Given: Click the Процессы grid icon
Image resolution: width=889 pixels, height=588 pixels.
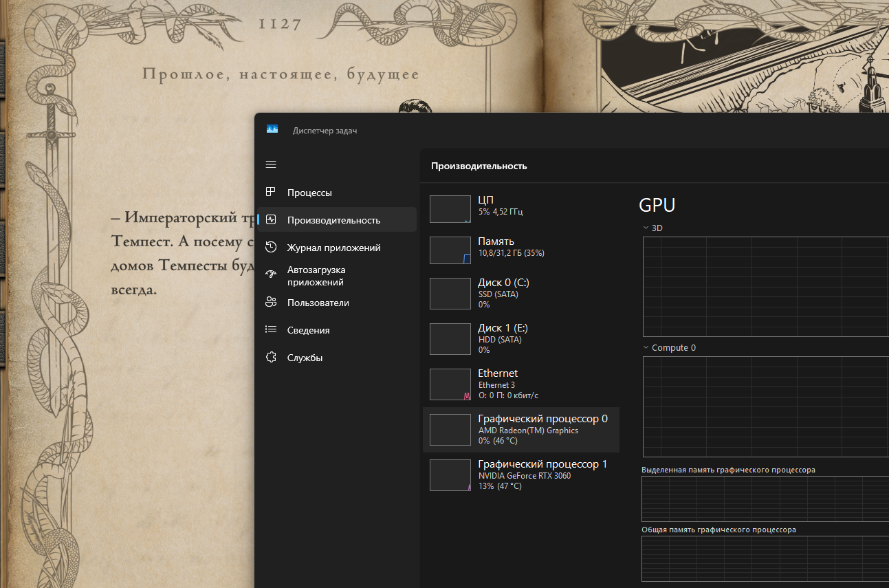Looking at the screenshot, I should (271, 192).
